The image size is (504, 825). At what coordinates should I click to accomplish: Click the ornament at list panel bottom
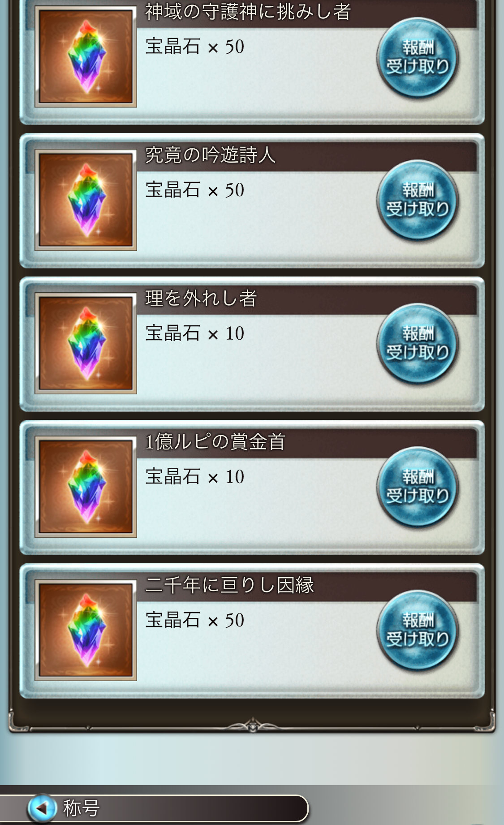(252, 725)
